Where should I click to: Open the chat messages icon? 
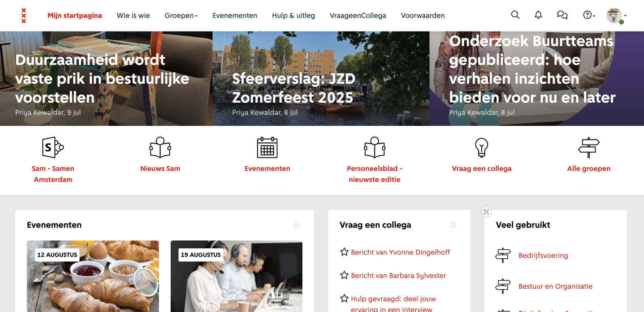pyautogui.click(x=562, y=15)
